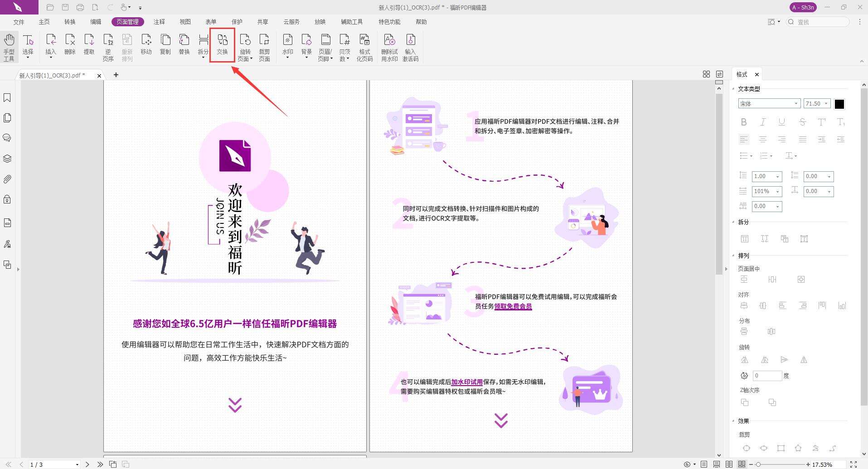The image size is (868, 469).
Task: Toggle underline text formatting
Action: [781, 121]
